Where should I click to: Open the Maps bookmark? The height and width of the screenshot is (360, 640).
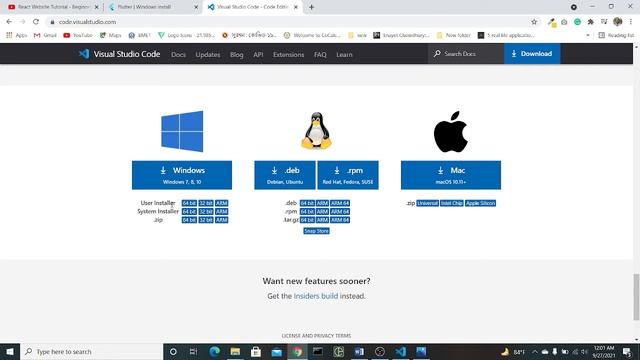pos(111,35)
